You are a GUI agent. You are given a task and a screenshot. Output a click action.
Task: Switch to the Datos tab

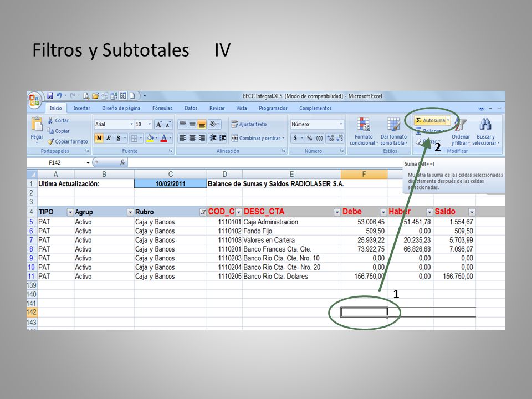191,108
